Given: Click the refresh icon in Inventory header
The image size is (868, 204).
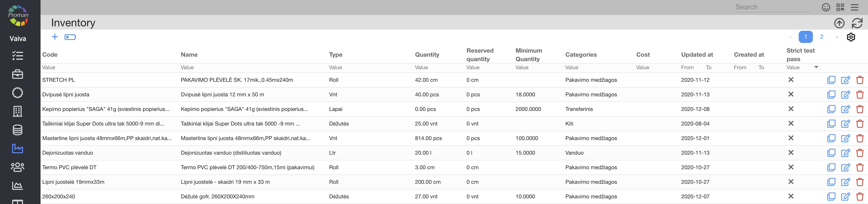Looking at the screenshot, I should point(857,23).
